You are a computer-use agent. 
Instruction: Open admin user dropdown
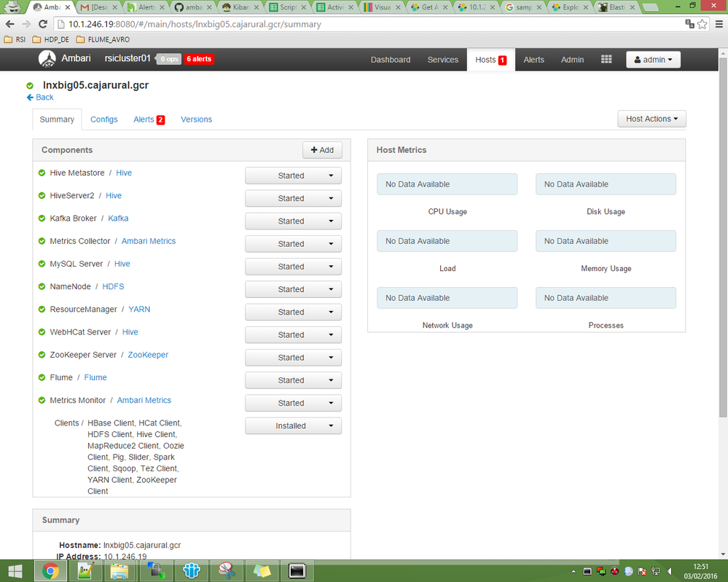coord(653,60)
